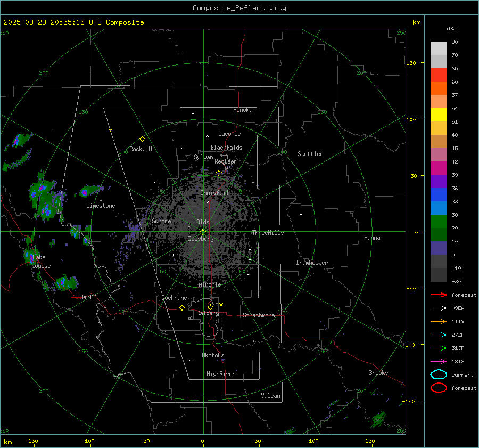Click the yellow diamond marker beside RockyMH
Image resolution: width=479 pixels, height=448 pixels.
[x=142, y=139]
